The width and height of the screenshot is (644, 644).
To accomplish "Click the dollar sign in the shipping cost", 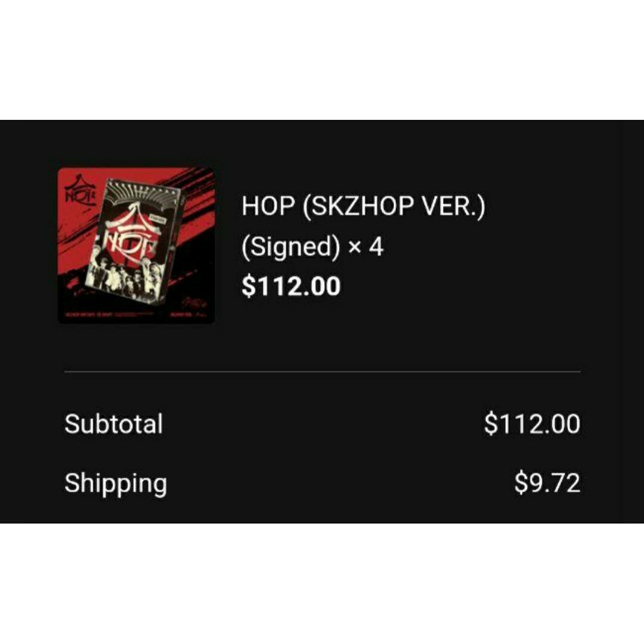I will pyautogui.click(x=521, y=482).
